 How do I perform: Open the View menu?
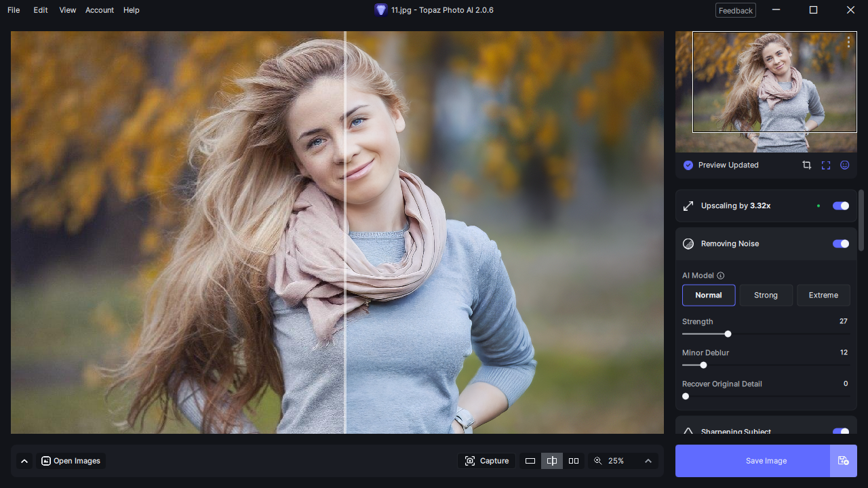(67, 10)
